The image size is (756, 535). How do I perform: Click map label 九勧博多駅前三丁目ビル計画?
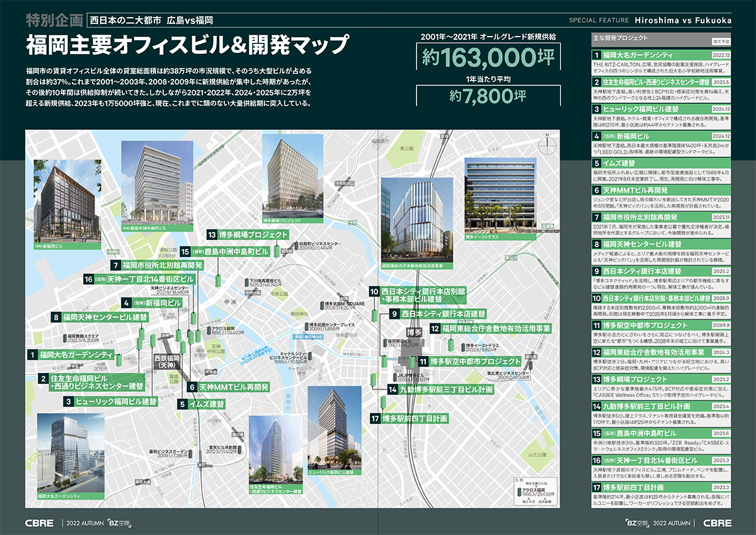coord(446,390)
